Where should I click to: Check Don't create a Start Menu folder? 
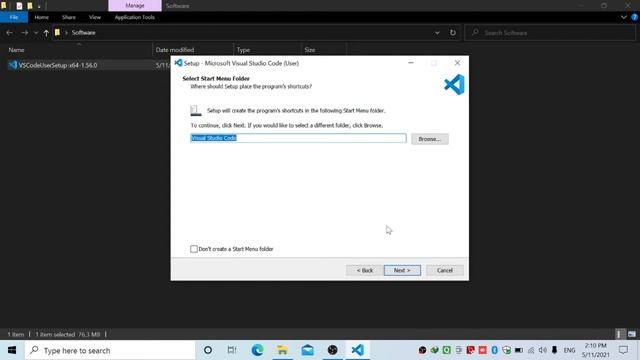tap(194, 249)
